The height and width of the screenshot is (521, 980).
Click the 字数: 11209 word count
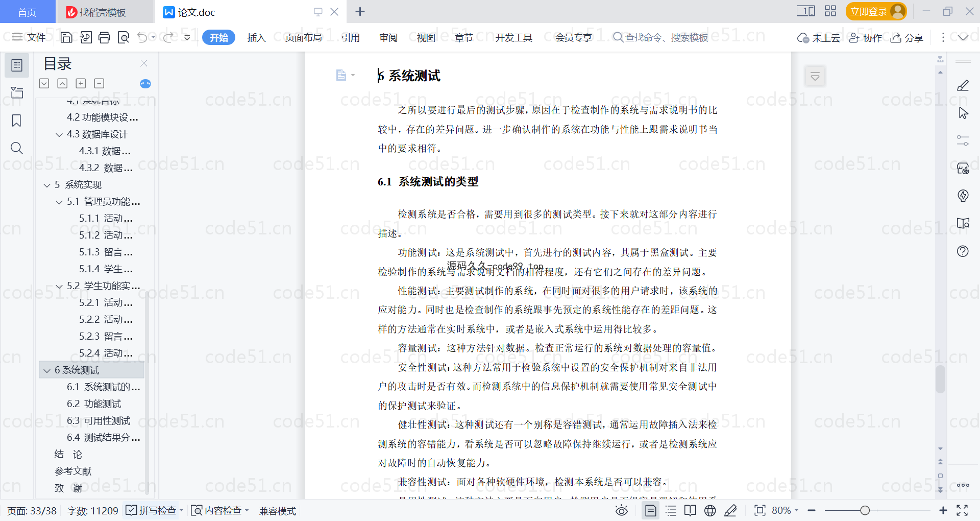tap(92, 510)
